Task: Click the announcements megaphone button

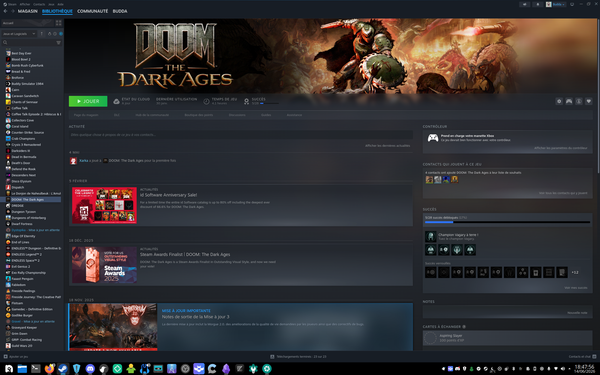Action: click(x=525, y=4)
